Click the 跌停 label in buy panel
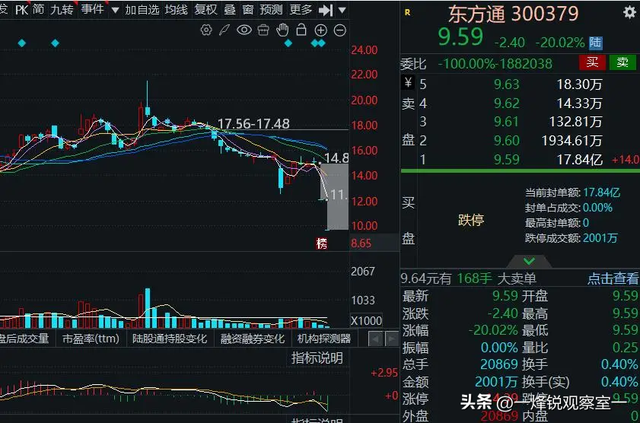This screenshot has width=640, height=423. point(471,220)
